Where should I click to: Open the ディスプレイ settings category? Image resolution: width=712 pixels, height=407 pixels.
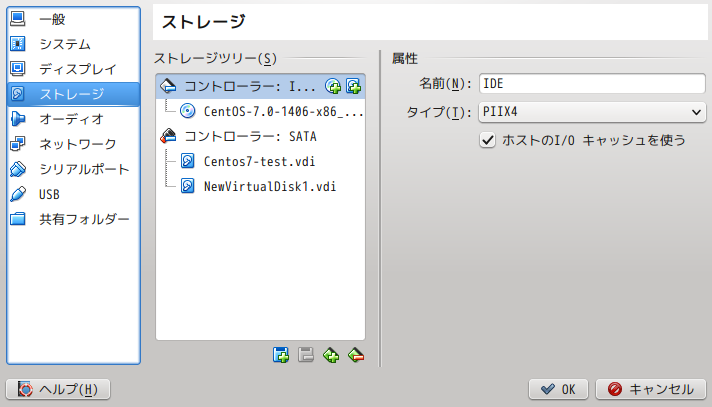[x=73, y=69]
